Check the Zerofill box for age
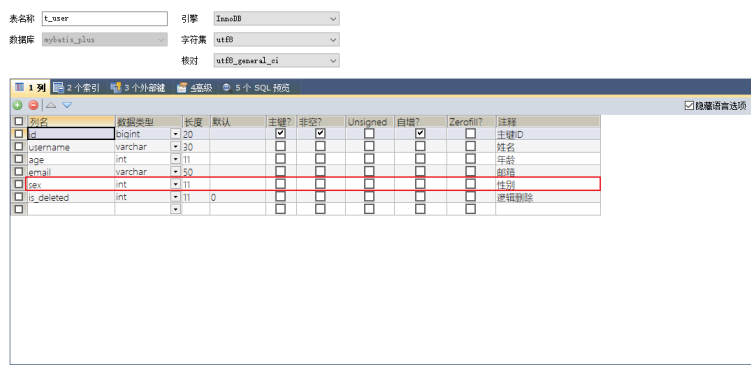 click(x=471, y=159)
